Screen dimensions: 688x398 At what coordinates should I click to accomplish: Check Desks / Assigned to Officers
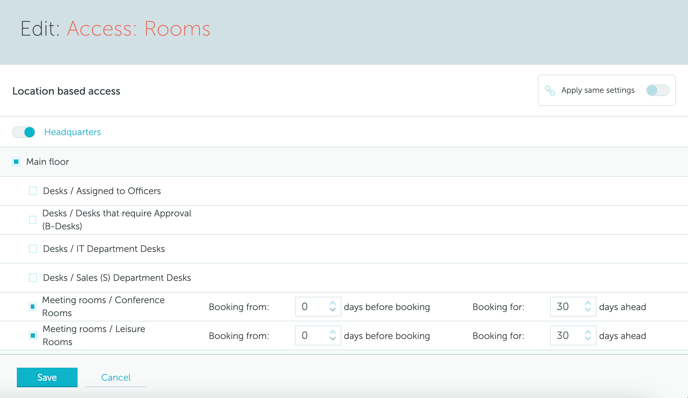tap(33, 191)
